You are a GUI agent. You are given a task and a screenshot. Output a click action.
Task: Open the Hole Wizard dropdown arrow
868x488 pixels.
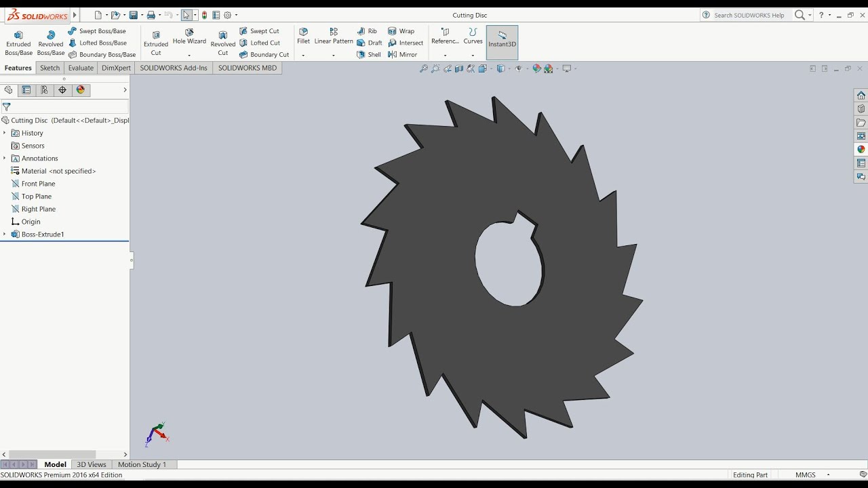189,55
